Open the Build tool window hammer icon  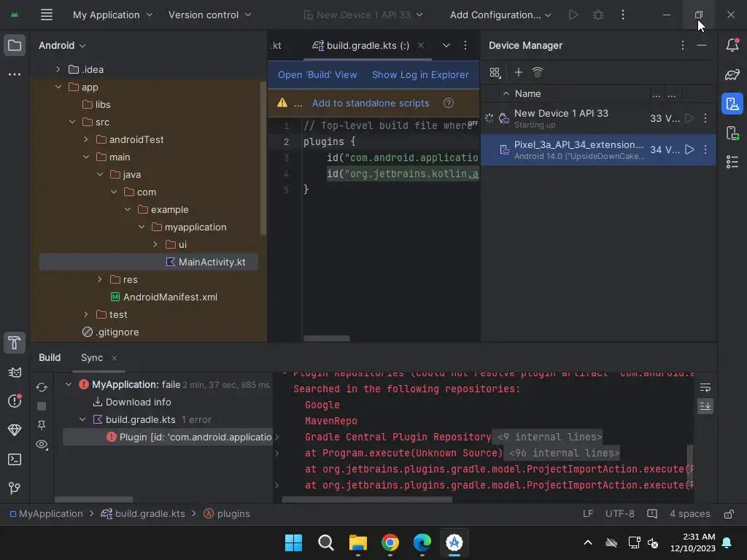click(15, 343)
